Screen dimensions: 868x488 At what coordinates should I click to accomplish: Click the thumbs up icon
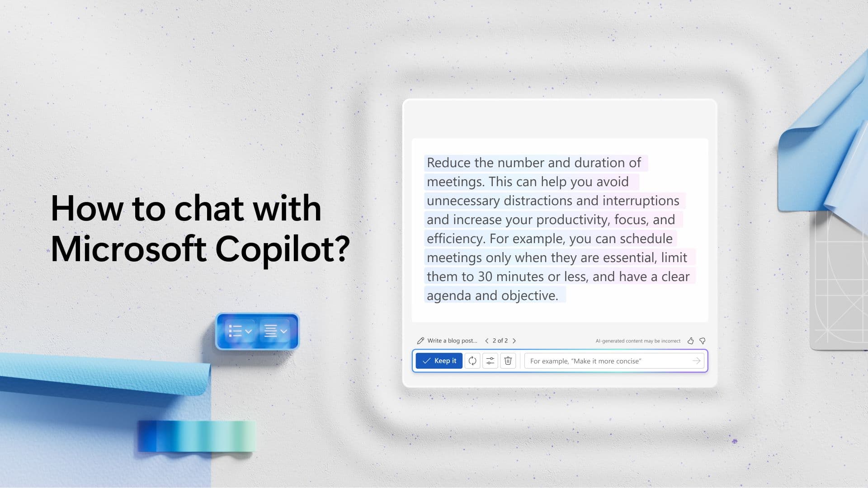[690, 340]
